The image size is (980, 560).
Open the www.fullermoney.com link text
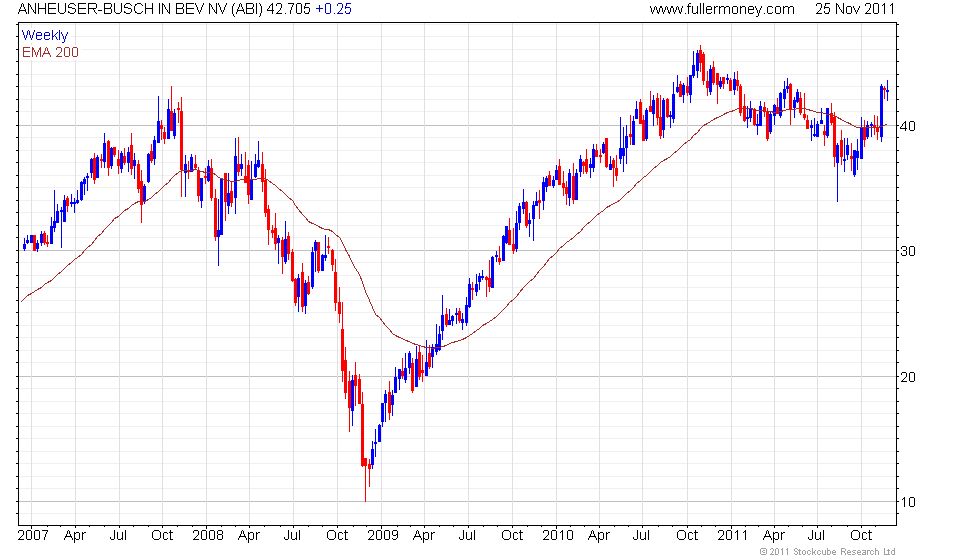point(722,9)
